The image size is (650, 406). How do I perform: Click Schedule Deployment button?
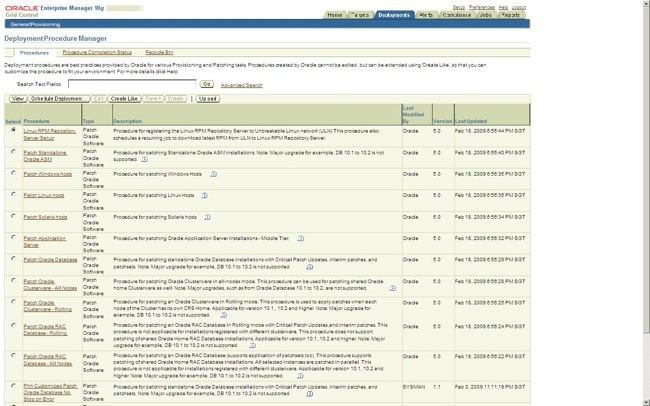coord(59,99)
